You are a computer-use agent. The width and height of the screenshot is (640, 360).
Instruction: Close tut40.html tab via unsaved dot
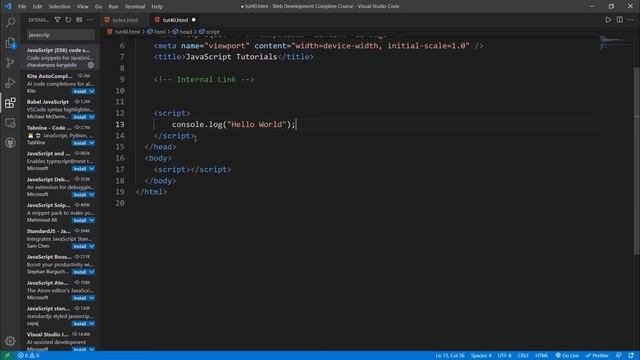coord(193,20)
